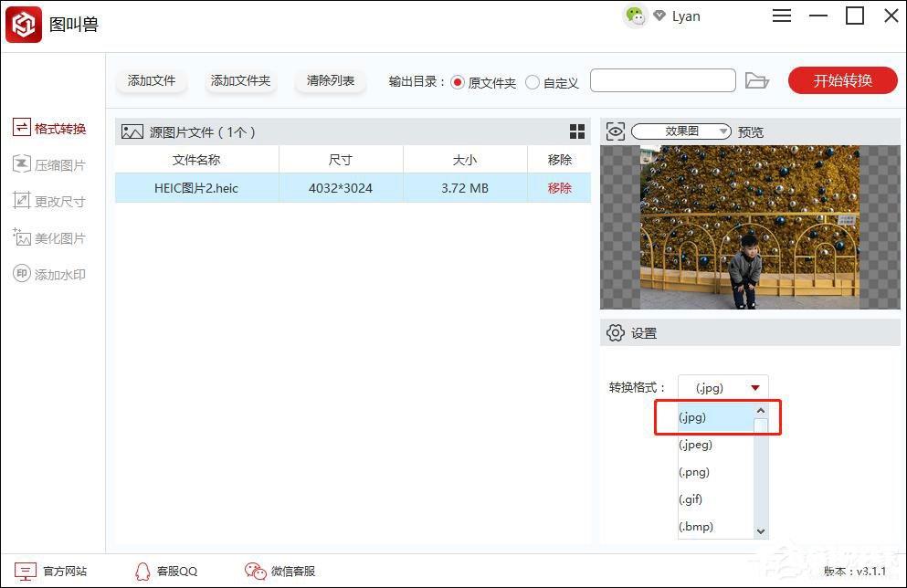Open 压缩图片 sidebar tab label
The width and height of the screenshot is (907, 588).
(60, 164)
